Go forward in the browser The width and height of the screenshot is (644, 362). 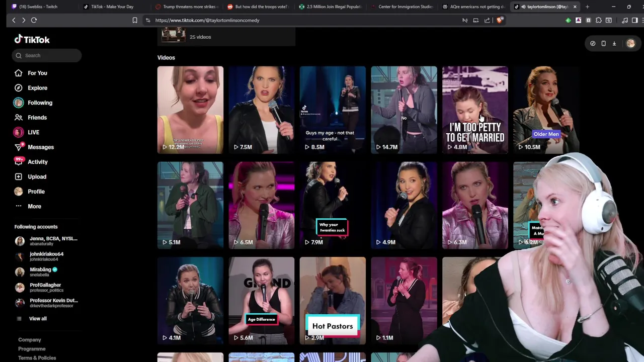tap(23, 20)
